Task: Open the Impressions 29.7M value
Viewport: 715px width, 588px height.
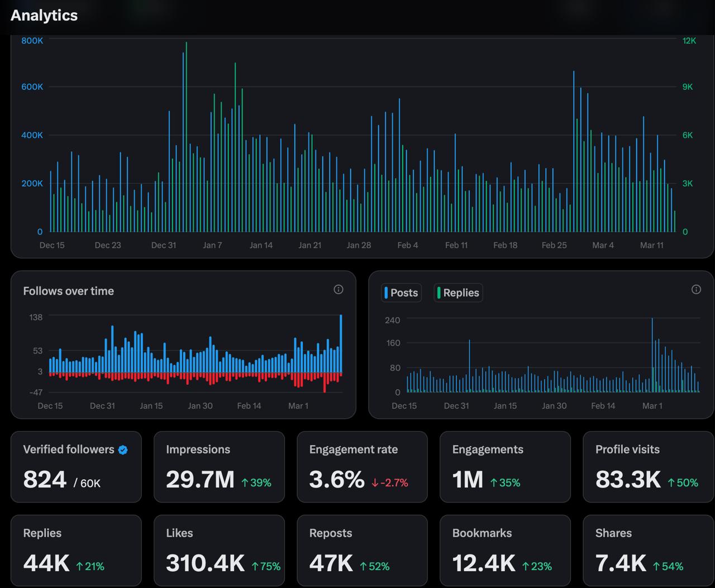Action: pos(200,480)
